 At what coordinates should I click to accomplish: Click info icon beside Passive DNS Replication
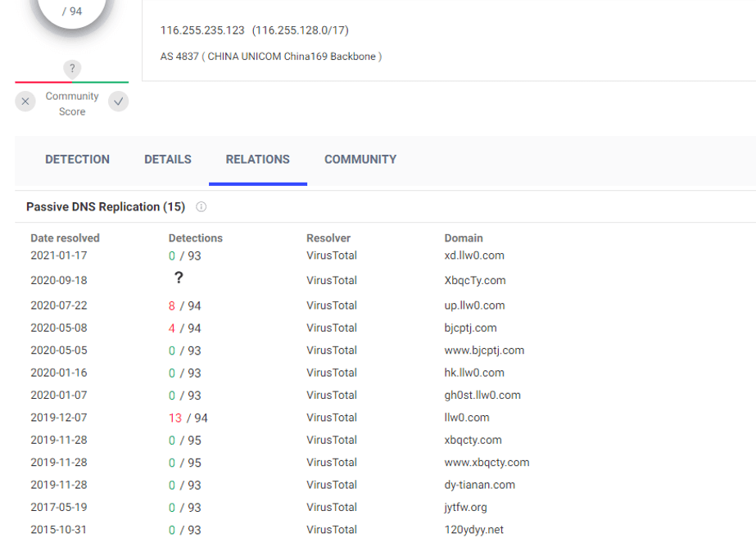[x=201, y=207]
